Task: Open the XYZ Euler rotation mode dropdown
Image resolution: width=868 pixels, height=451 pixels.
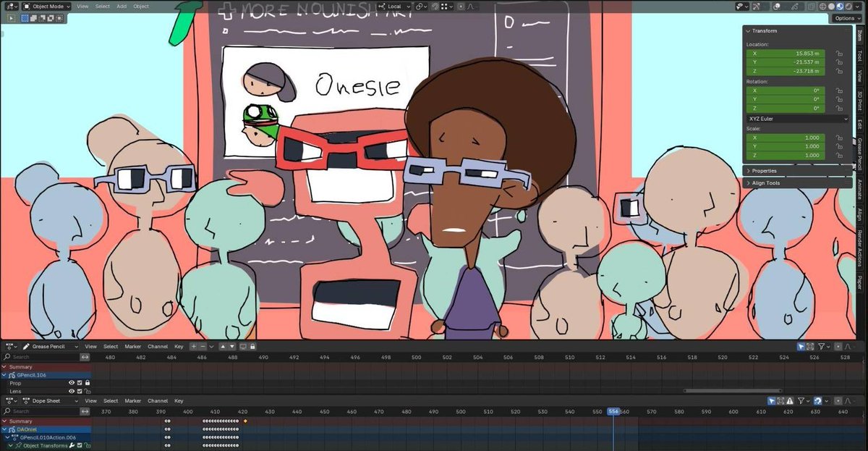Action: click(798, 118)
